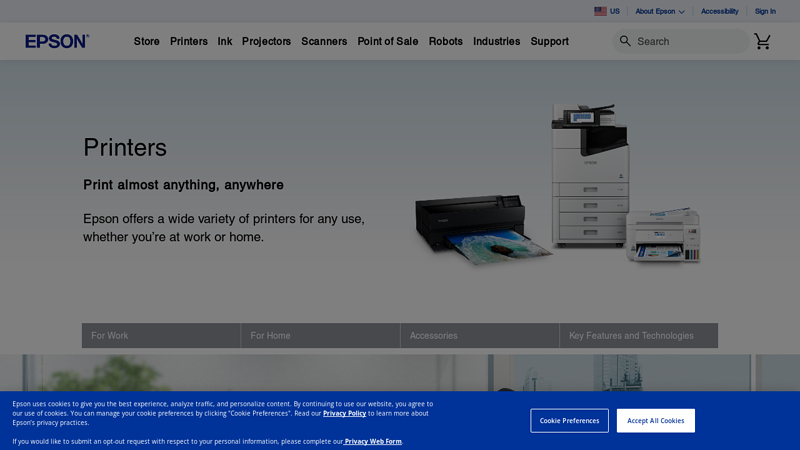Image resolution: width=800 pixels, height=450 pixels.
Task: Open the Scanners menu
Action: click(x=324, y=41)
